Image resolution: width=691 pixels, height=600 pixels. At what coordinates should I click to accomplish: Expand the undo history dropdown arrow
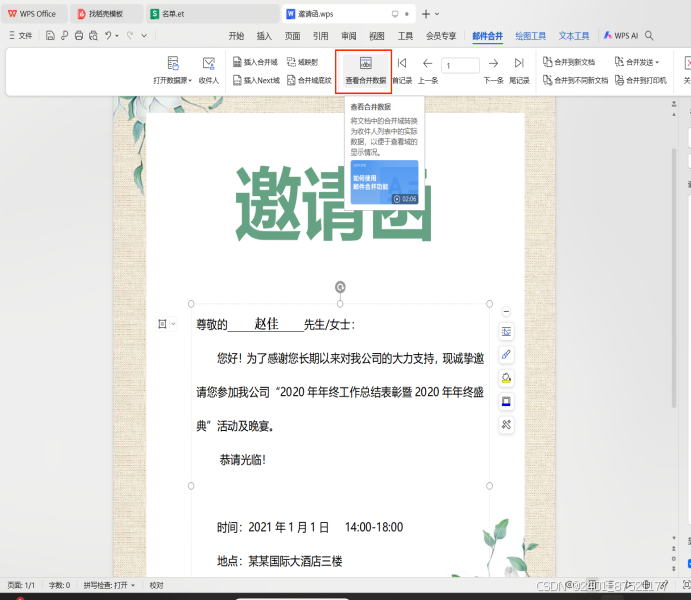[117, 36]
